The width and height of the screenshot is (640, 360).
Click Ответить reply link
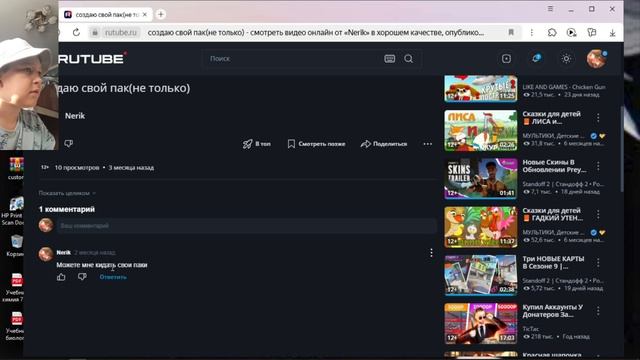pos(113,277)
